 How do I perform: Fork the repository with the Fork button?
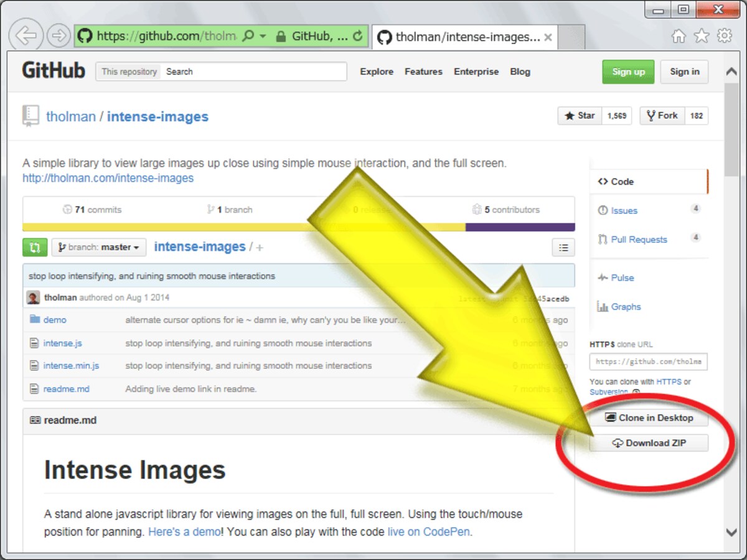click(x=662, y=116)
